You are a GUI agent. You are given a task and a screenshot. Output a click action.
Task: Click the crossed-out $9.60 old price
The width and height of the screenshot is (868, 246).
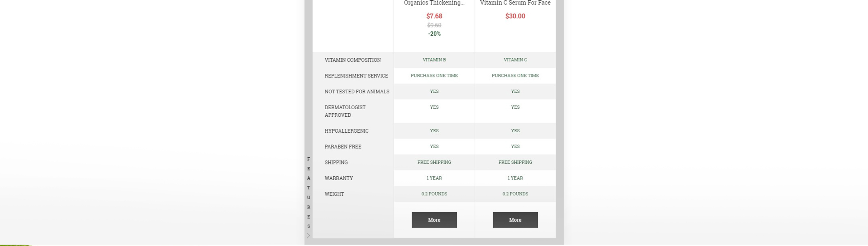pos(434,25)
